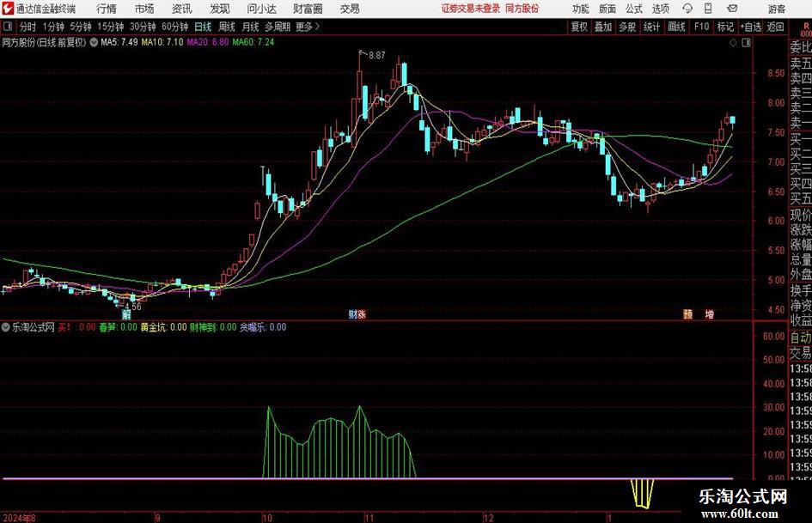Viewport: 812px width, 523px height.
Task: Open the 公式 menu
Action: pos(634,9)
